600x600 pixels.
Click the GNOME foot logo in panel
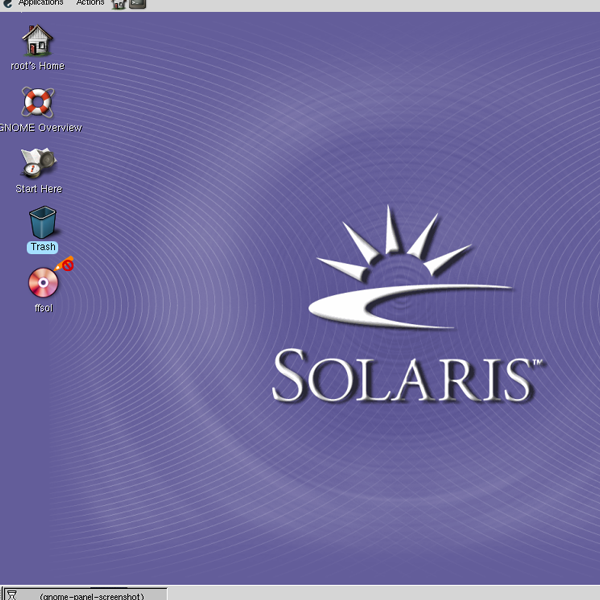tap(8, 3)
